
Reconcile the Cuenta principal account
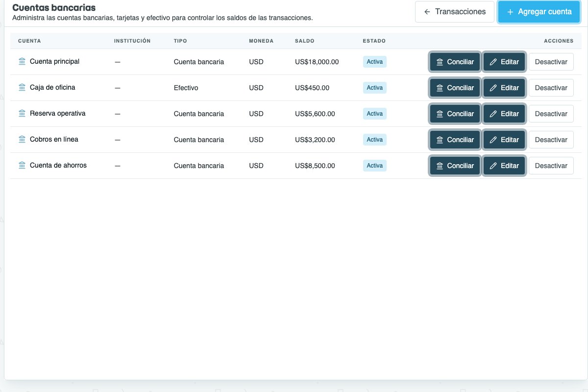coord(455,62)
